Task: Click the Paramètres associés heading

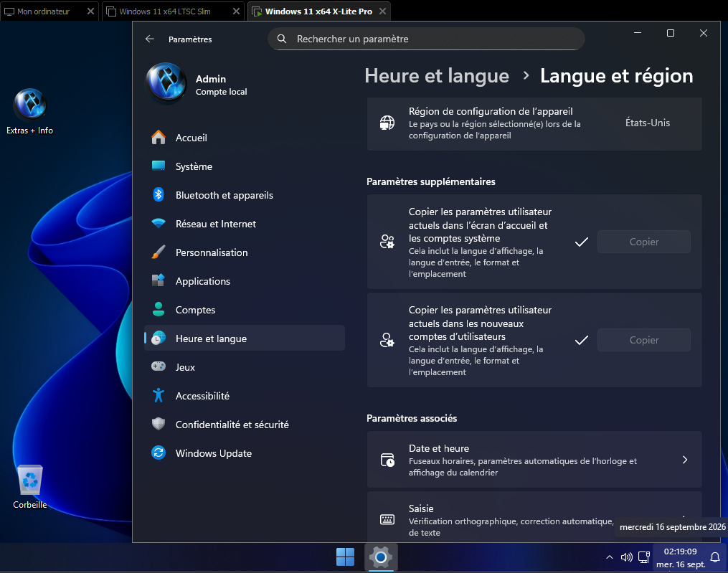Action: pyautogui.click(x=412, y=418)
